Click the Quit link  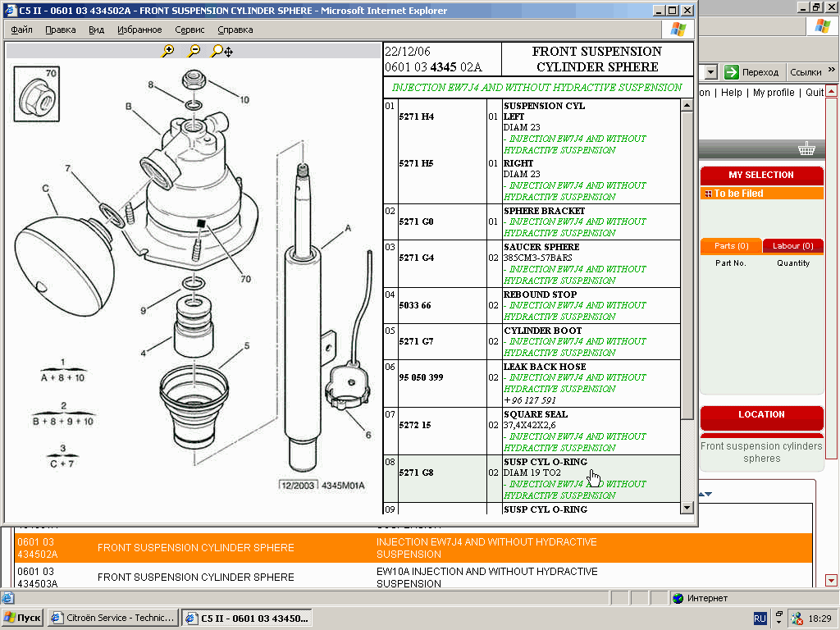(x=815, y=93)
